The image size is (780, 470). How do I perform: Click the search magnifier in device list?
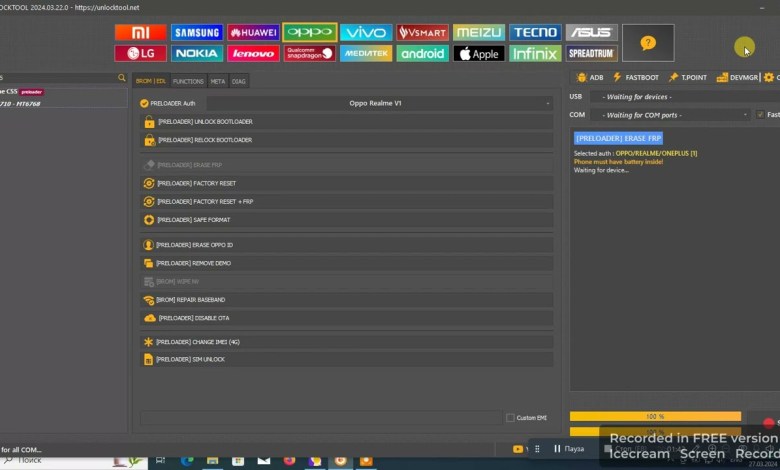click(121, 78)
